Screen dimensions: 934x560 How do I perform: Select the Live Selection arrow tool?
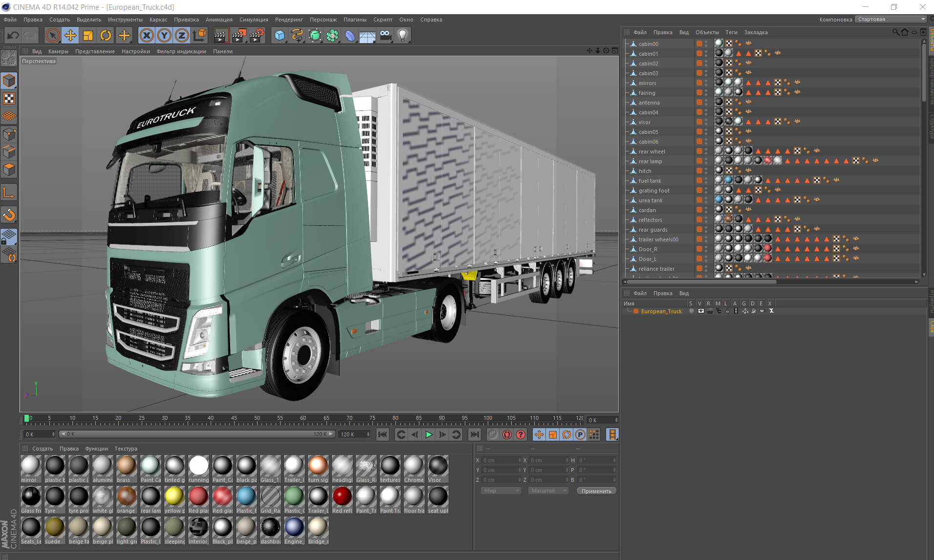click(53, 35)
